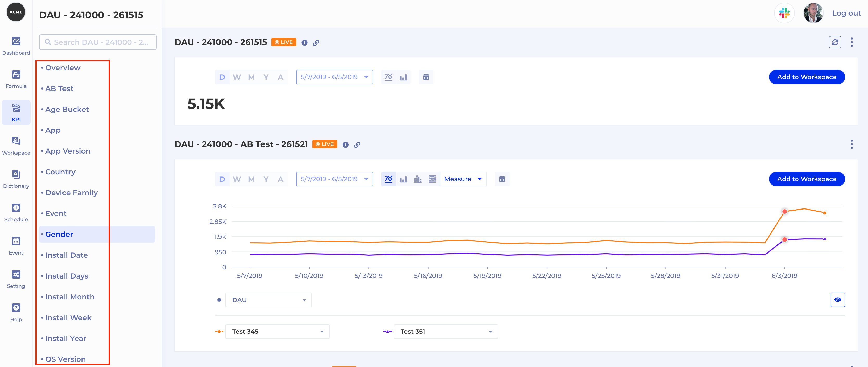
Task: Click the Log out link
Action: pos(846,13)
